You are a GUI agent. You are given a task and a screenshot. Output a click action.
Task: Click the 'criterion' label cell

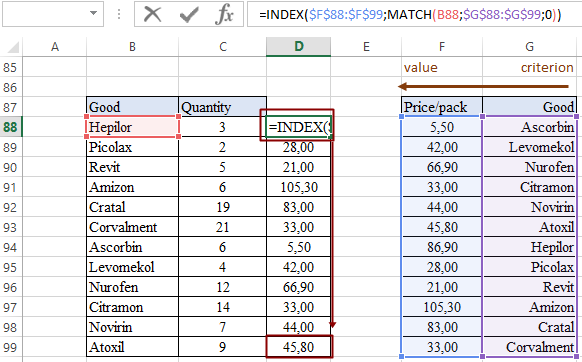pyautogui.click(x=530, y=67)
